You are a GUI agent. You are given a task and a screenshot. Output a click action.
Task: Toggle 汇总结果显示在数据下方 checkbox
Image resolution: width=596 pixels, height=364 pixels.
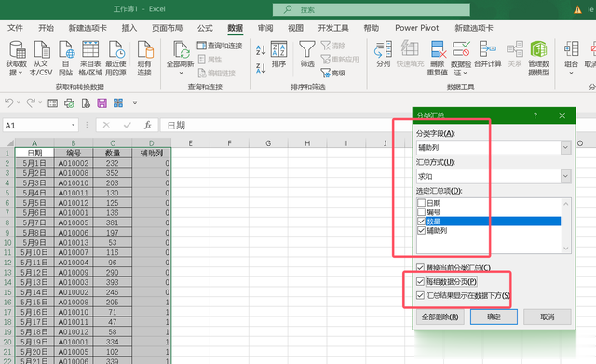click(420, 295)
